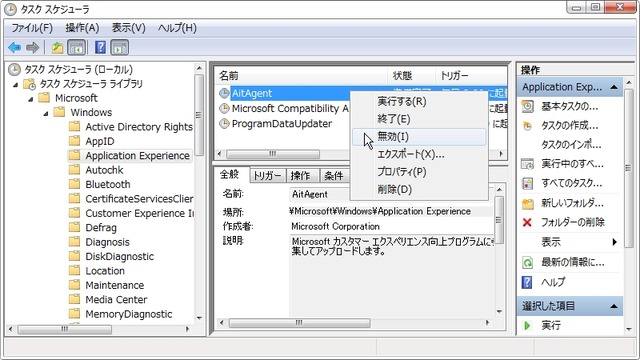The width and height of the screenshot is (640, 360).
Task: Click the 基本タスクの作成 wizard icon
Action: tap(527, 107)
